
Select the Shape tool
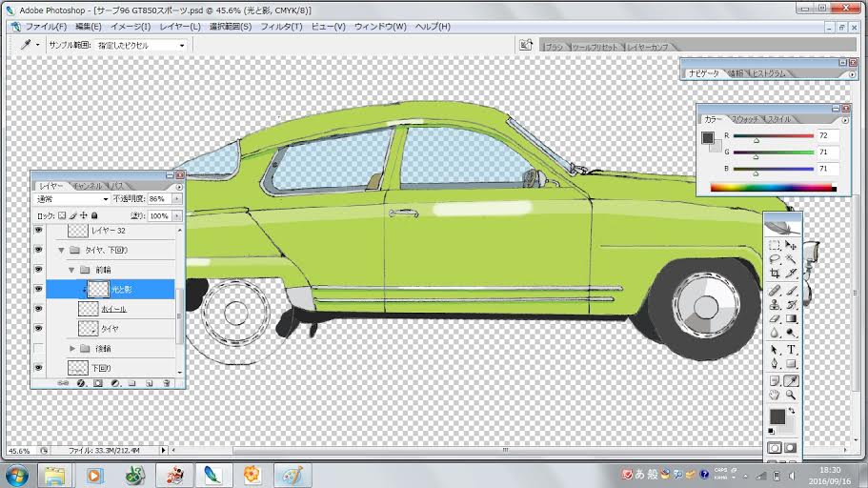[x=791, y=364]
